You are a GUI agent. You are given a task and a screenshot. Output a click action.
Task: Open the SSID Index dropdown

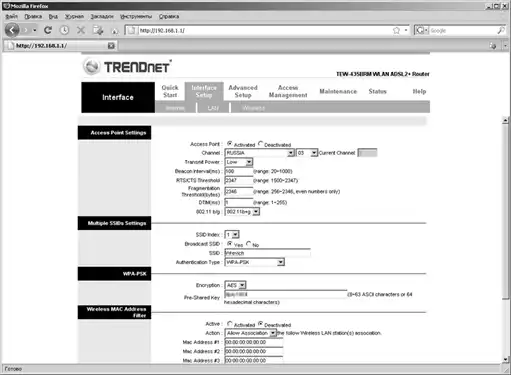pos(232,235)
